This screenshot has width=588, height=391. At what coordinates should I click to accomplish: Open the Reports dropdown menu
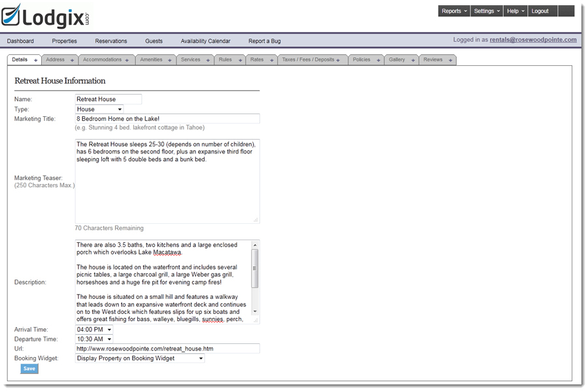pos(454,11)
